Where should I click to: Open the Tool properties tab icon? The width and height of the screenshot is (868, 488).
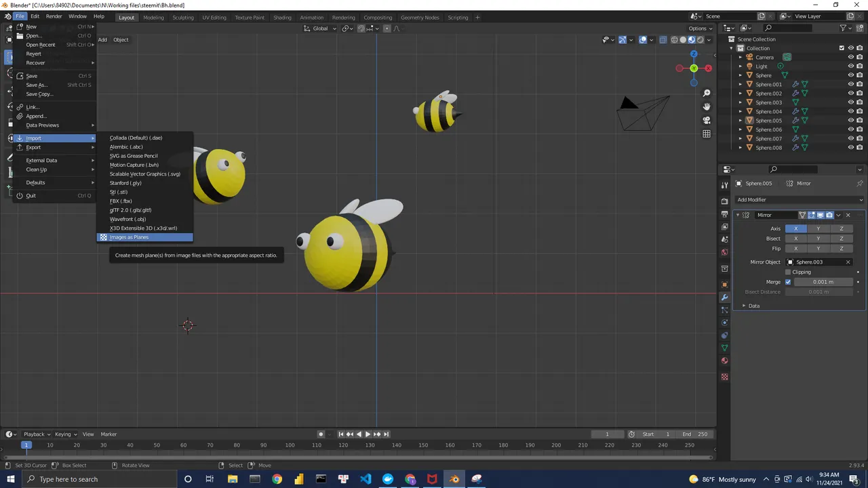[725, 184]
